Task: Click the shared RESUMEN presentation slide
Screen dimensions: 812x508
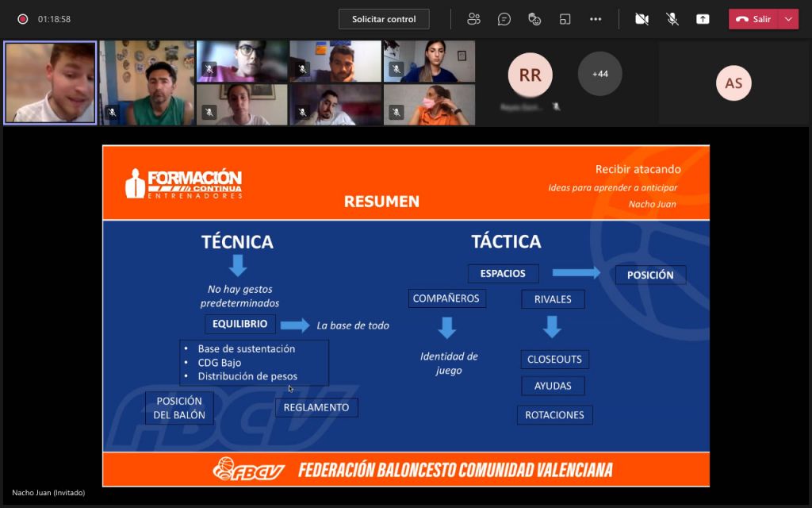Action: 406,316
